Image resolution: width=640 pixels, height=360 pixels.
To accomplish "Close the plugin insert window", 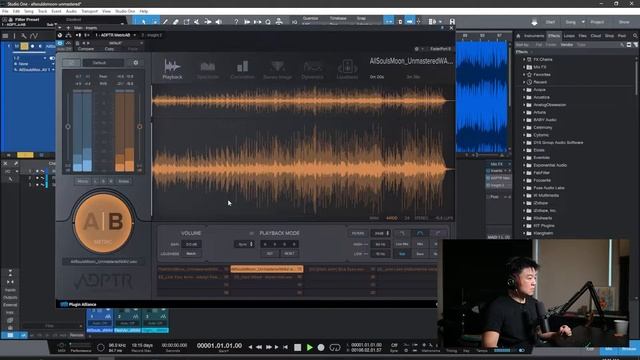I will tap(451, 28).
